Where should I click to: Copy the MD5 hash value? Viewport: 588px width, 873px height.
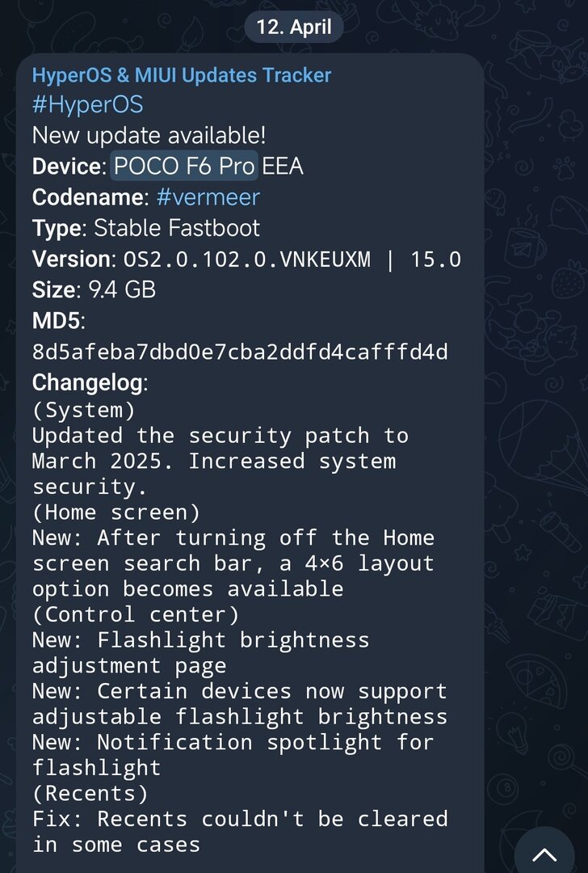(240, 352)
